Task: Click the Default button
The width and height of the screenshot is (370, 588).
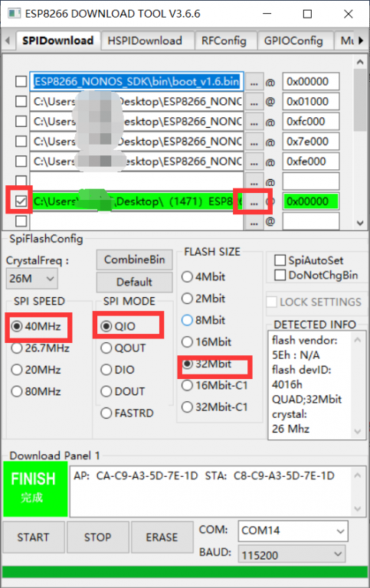Action: [134, 282]
